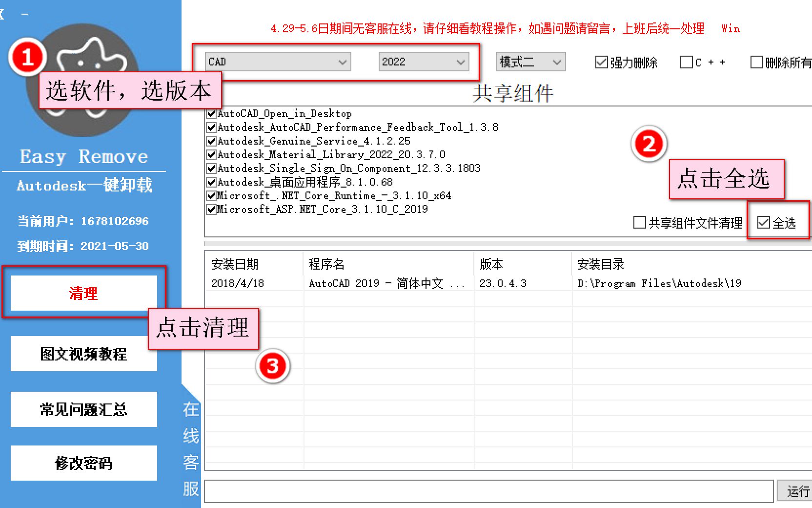Enable 共享组件文件清理 checkbox

tap(639, 223)
